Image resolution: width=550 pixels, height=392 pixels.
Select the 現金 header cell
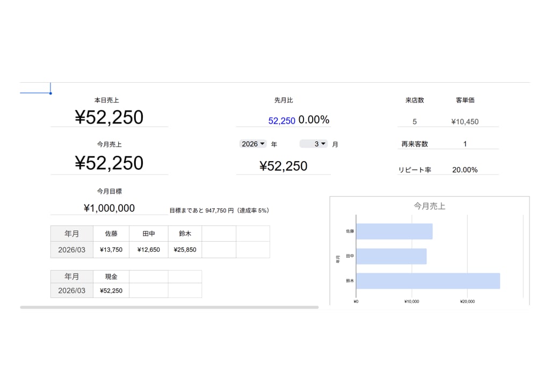coord(111,277)
